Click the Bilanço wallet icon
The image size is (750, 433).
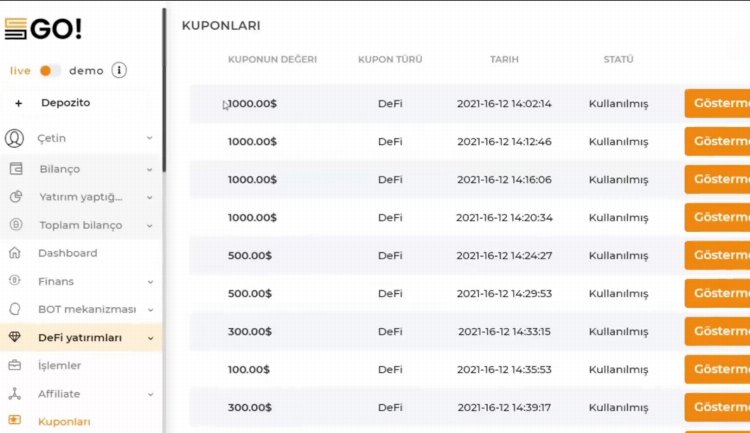16,169
